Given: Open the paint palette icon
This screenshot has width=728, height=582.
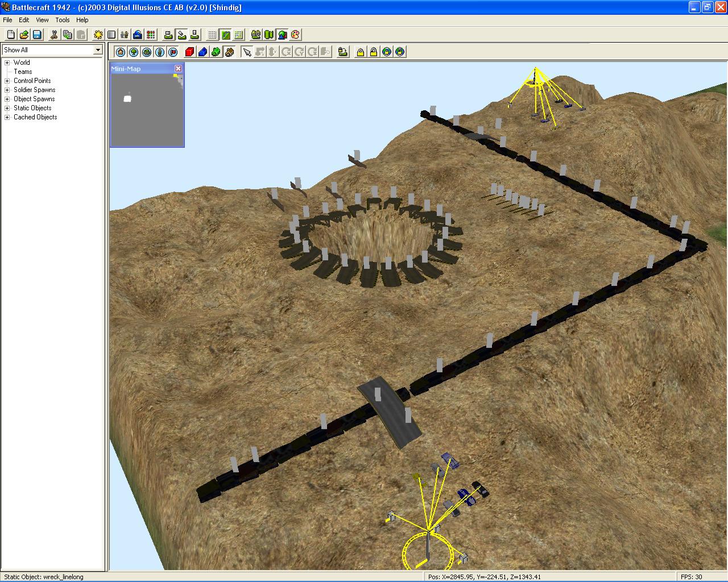Looking at the screenshot, I should point(295,35).
